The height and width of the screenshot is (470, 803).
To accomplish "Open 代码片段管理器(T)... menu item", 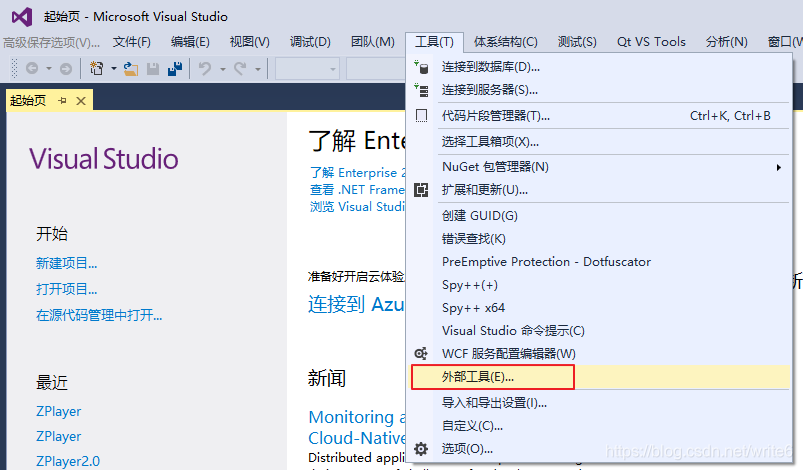I will point(599,116).
